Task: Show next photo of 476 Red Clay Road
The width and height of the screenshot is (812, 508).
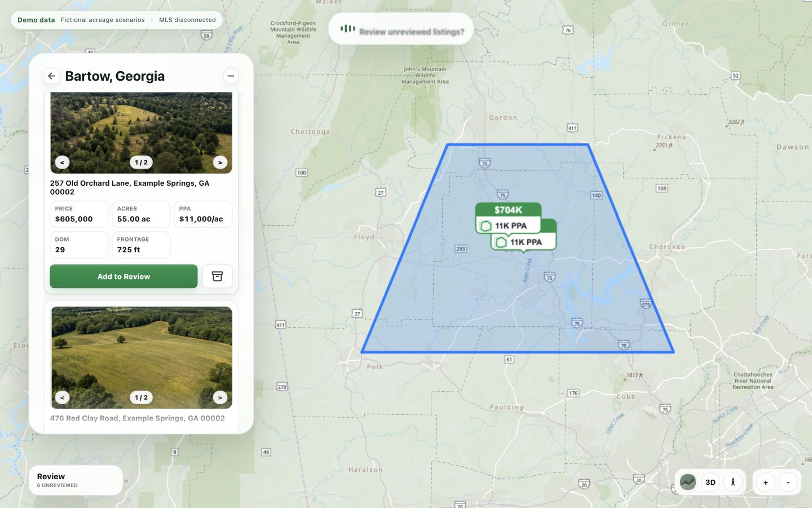Action: click(220, 397)
